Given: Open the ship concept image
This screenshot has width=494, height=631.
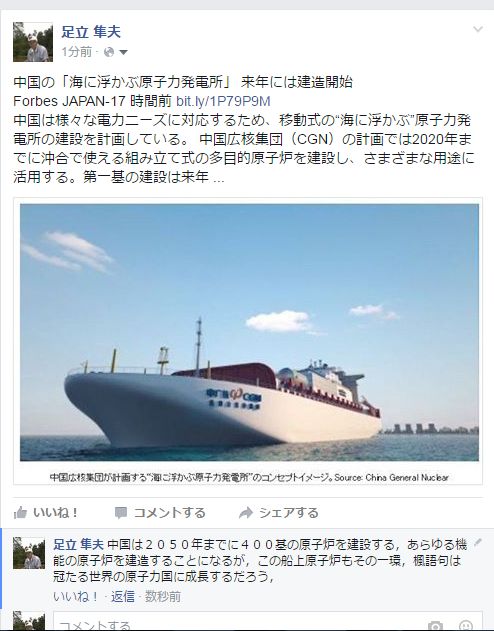Looking at the screenshot, I should point(249,332).
